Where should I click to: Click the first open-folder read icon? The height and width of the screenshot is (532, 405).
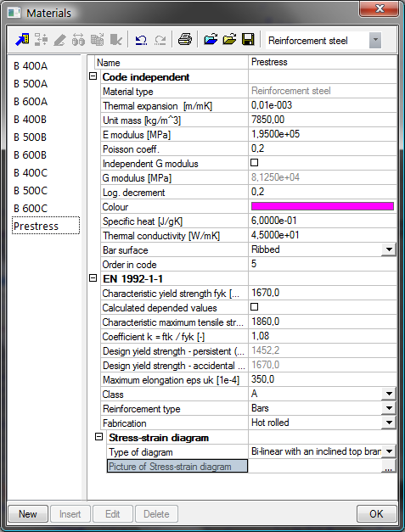coord(211,40)
